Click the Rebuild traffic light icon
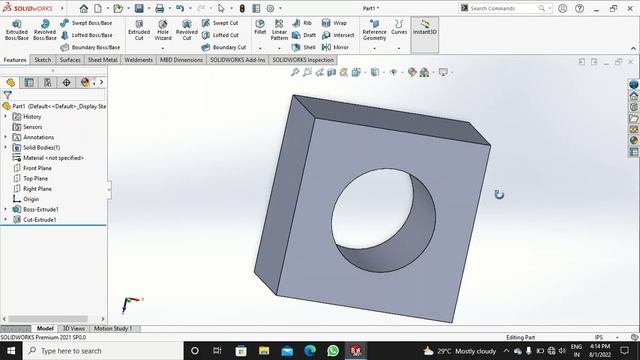This screenshot has height=360, width=640. [242, 8]
